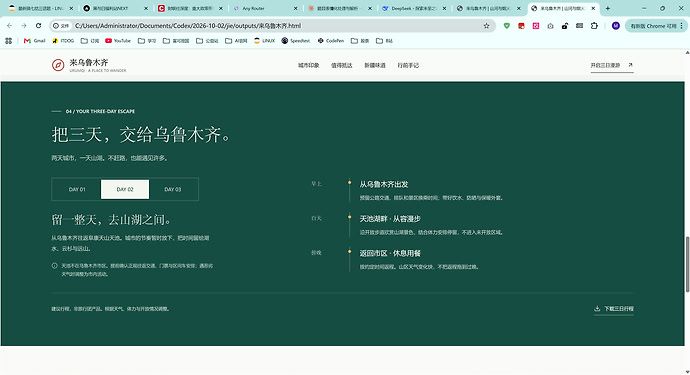This screenshot has height=375, width=690.
Task: Close the DeepSeek browser tab
Action: pyautogui.click(x=444, y=8)
